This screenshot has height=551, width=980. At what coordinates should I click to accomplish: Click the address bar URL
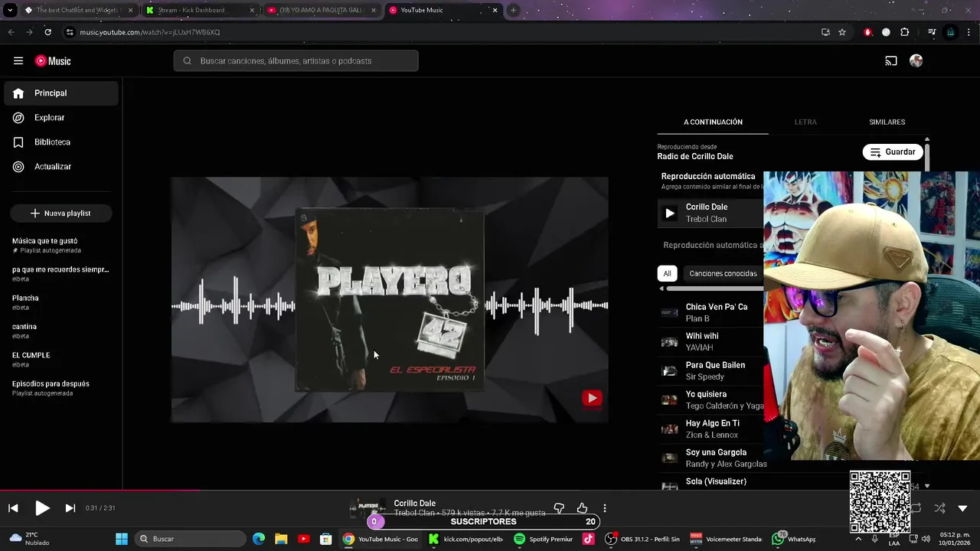pos(150,32)
